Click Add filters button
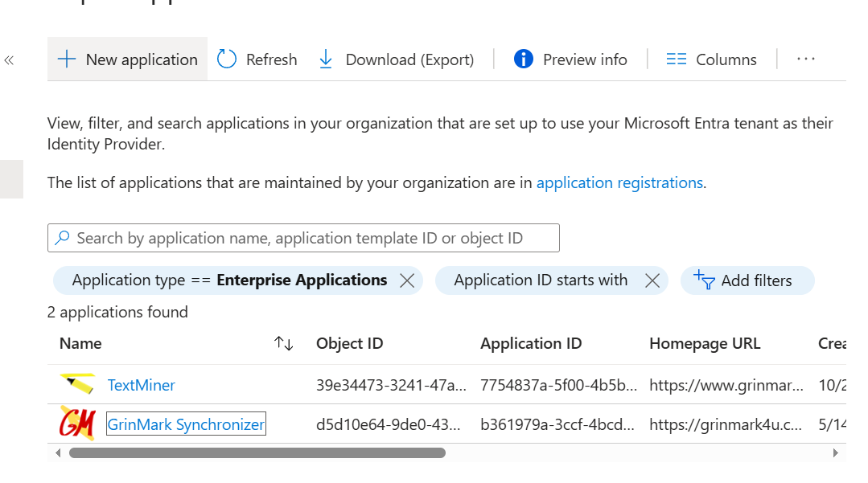The height and width of the screenshot is (483, 868). tap(747, 280)
